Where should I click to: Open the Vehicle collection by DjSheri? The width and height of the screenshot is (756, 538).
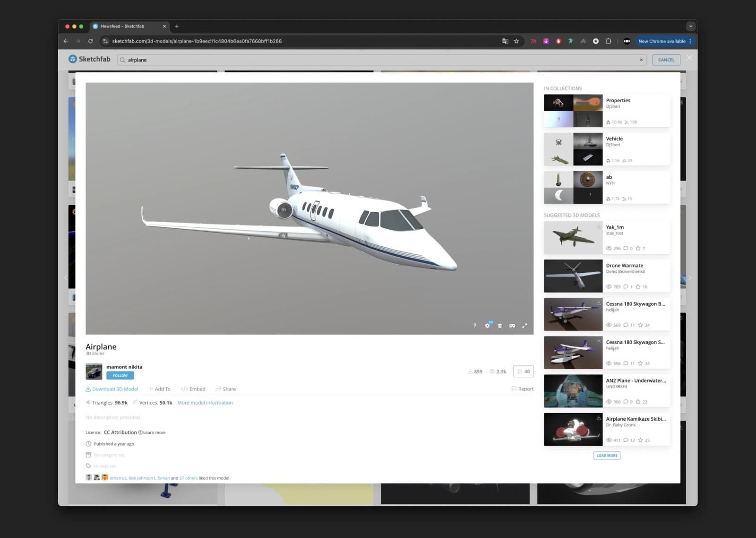pyautogui.click(x=607, y=149)
